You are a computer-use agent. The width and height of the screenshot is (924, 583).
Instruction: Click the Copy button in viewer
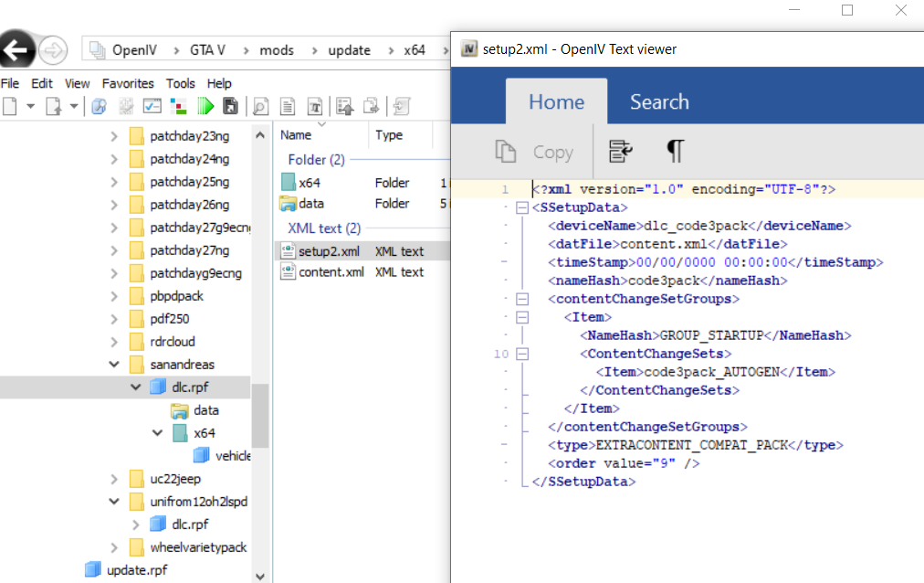pos(535,152)
